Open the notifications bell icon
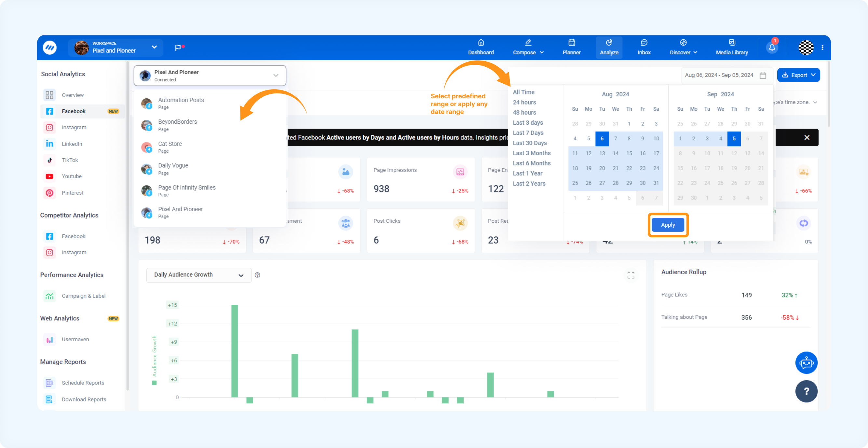The width and height of the screenshot is (868, 448). 772,48
